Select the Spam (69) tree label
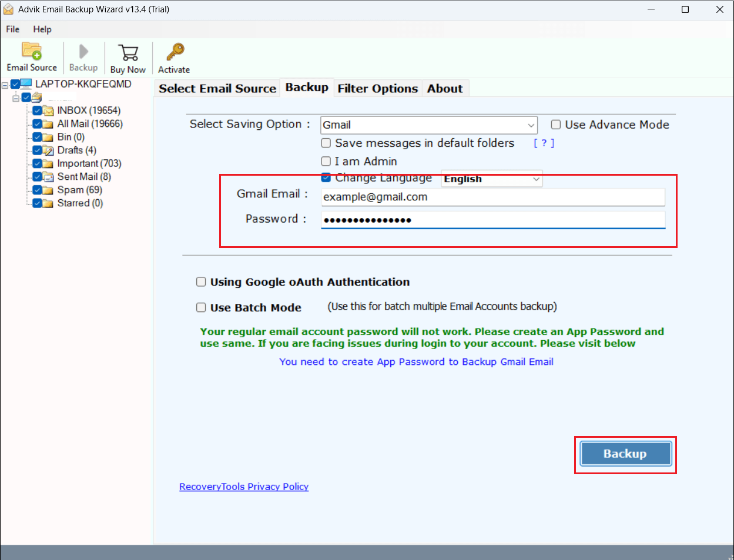The height and width of the screenshot is (560, 734). point(80,190)
